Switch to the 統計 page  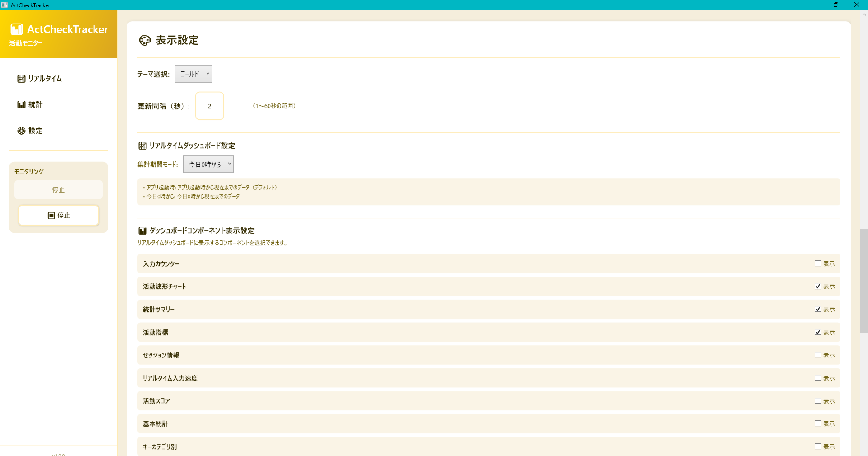[x=35, y=104]
